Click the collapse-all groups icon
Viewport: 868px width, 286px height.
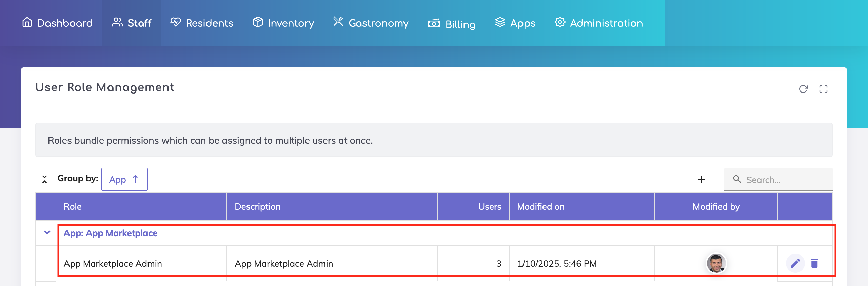coord(44,179)
